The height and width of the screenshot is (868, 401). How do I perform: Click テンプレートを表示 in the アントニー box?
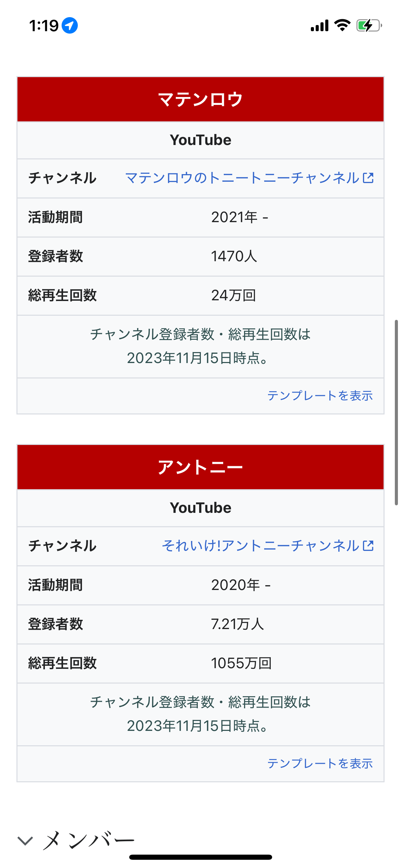(320, 763)
